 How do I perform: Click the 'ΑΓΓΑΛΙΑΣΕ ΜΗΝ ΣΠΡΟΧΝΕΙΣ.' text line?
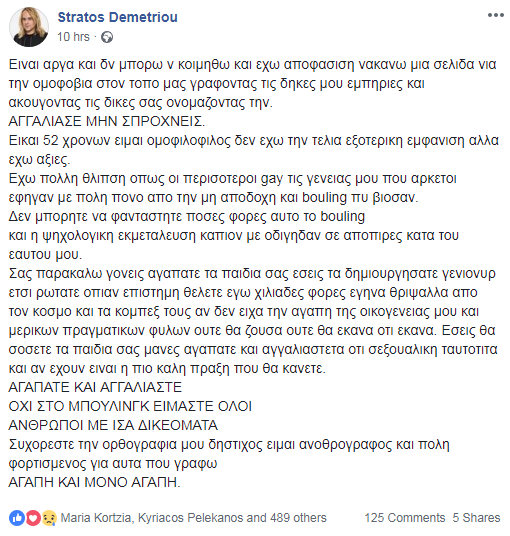(107, 121)
